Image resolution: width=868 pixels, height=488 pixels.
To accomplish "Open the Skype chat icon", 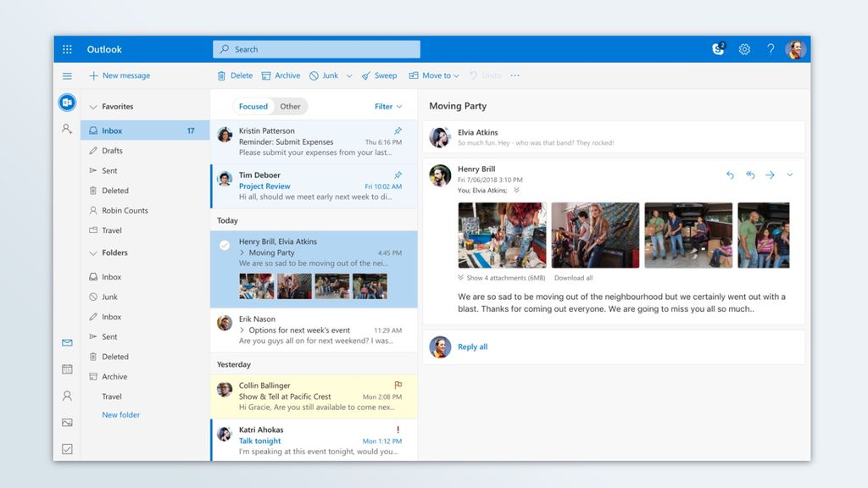I will [x=718, y=49].
